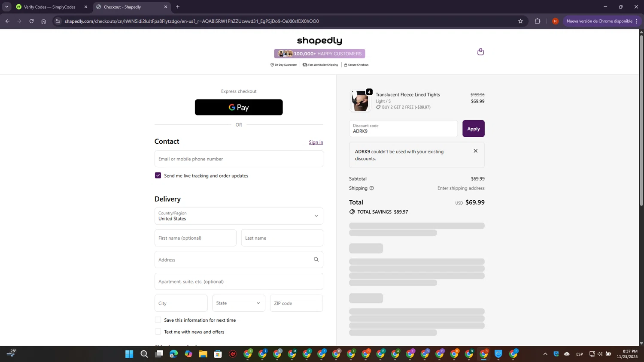The image size is (644, 362).
Task: Show hidden system tray icons
Action: click(x=545, y=354)
